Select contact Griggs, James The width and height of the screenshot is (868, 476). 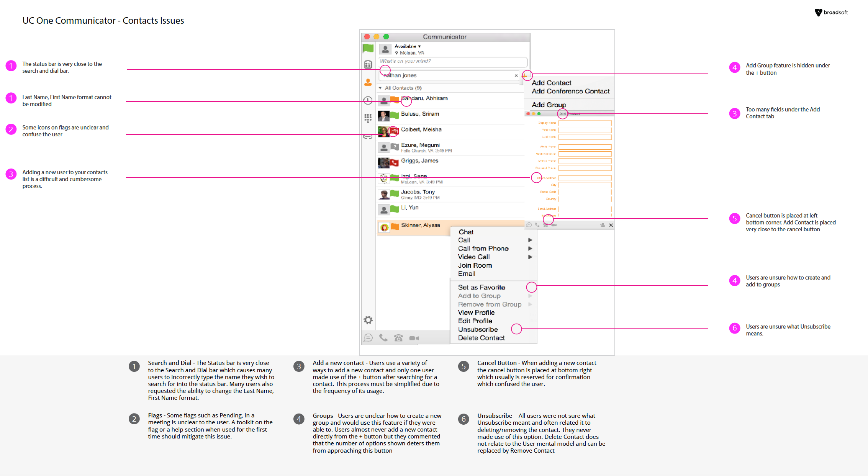coord(450,163)
